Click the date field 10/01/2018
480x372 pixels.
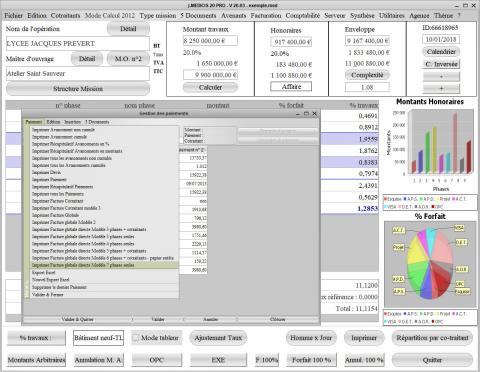click(441, 39)
